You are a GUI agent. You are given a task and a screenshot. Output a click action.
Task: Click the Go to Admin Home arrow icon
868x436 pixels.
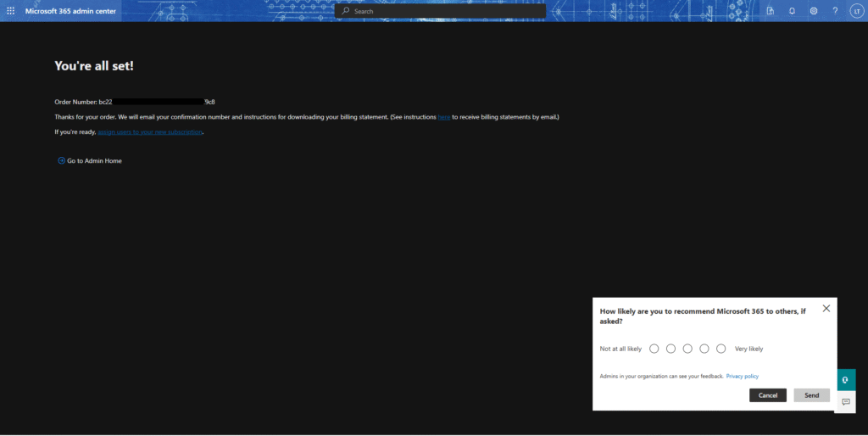click(61, 160)
